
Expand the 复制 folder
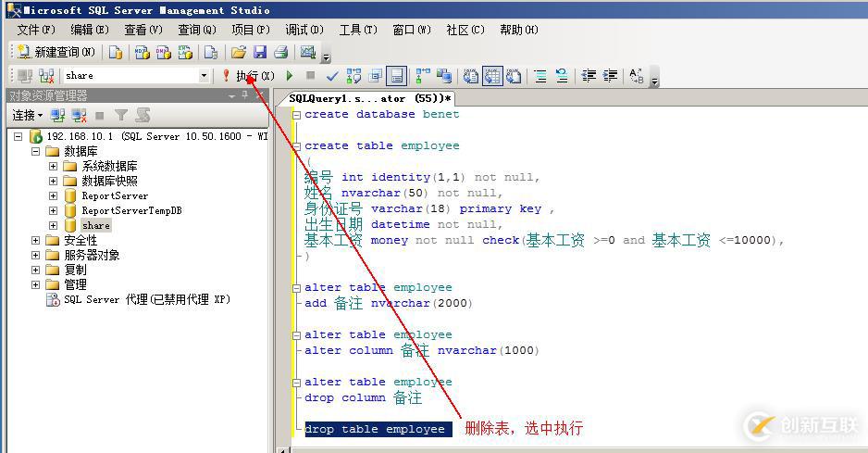pyautogui.click(x=36, y=270)
